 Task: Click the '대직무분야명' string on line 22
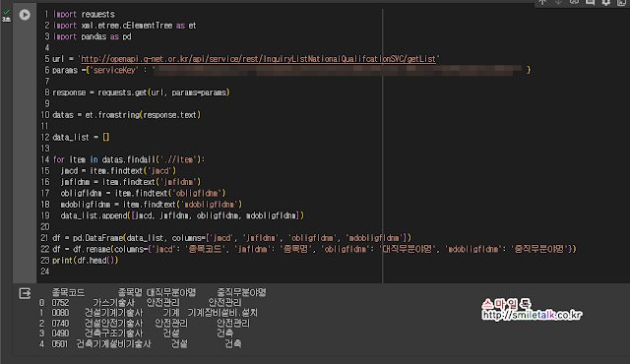coord(407,249)
